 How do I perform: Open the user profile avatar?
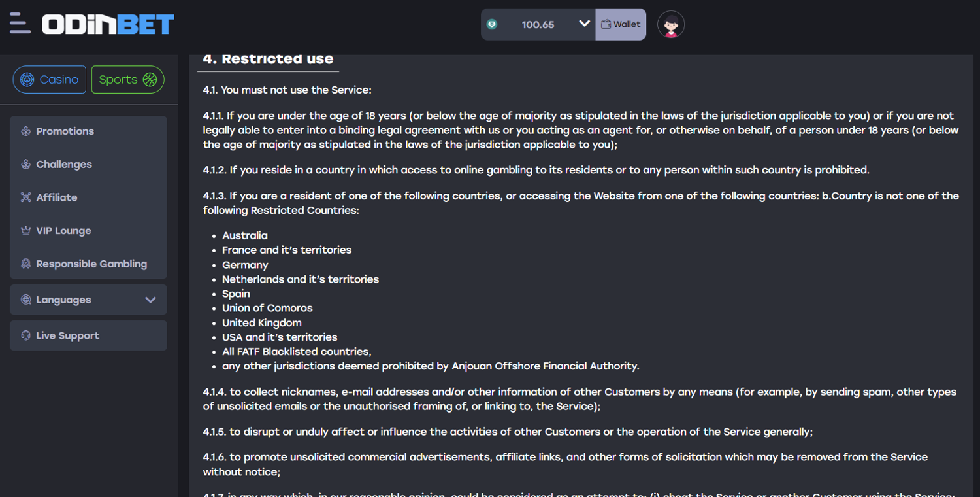coord(670,25)
